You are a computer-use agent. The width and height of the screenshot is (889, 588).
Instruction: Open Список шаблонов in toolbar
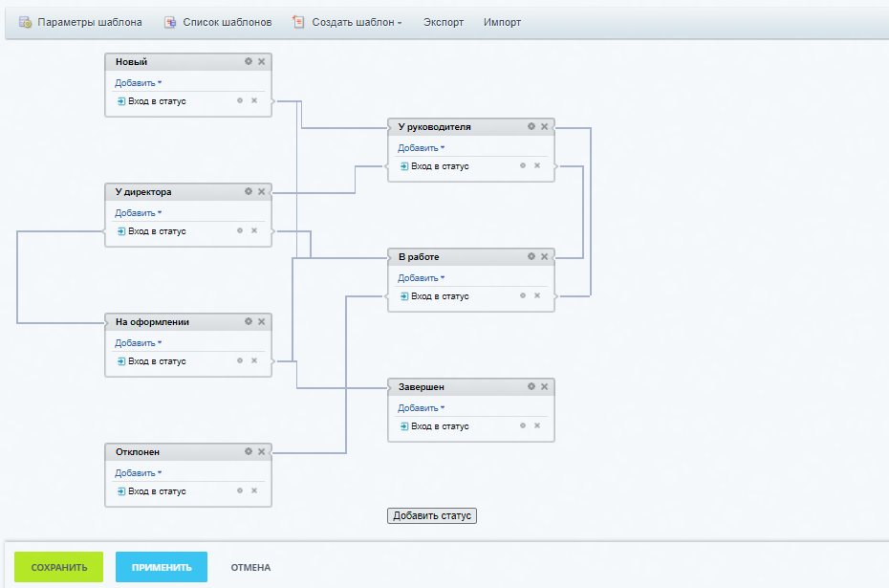click(218, 22)
